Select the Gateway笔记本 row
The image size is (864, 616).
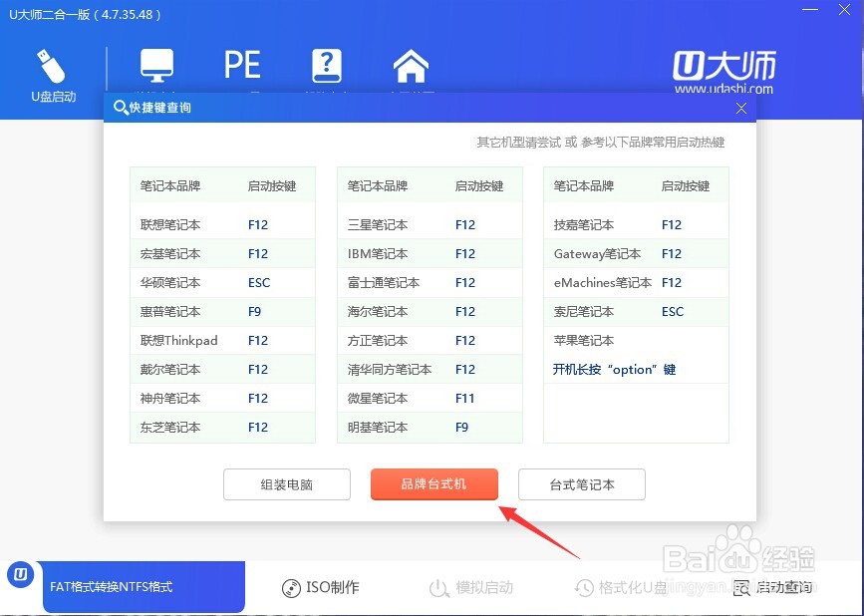636,253
